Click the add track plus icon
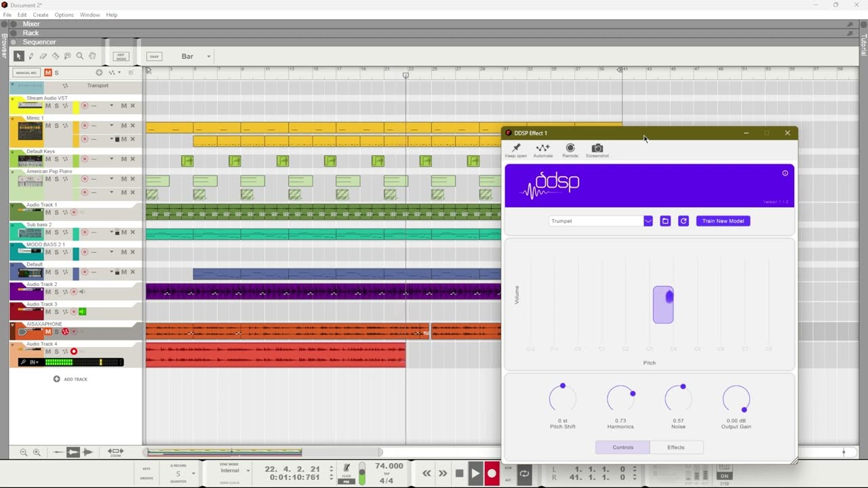This screenshot has height=488, width=868. coord(56,379)
